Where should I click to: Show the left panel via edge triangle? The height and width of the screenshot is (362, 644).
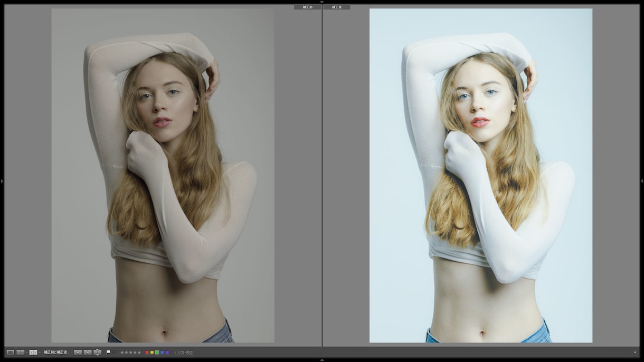2,181
